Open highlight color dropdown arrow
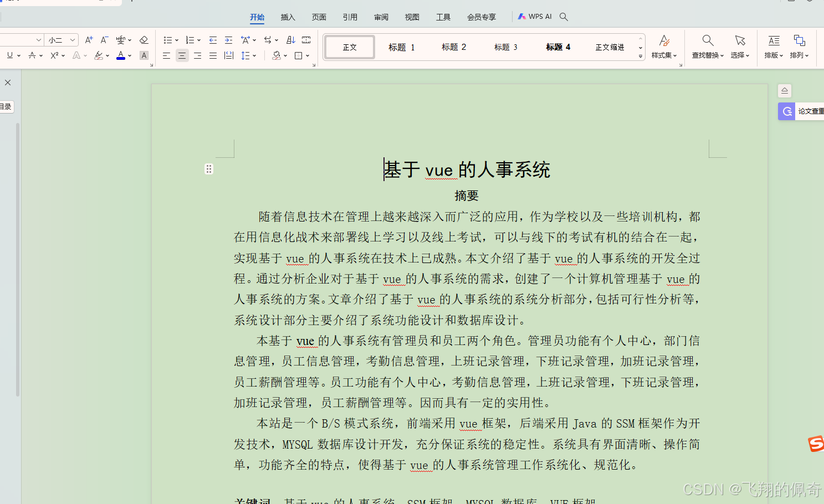Screen dimensions: 824x504 [108, 56]
